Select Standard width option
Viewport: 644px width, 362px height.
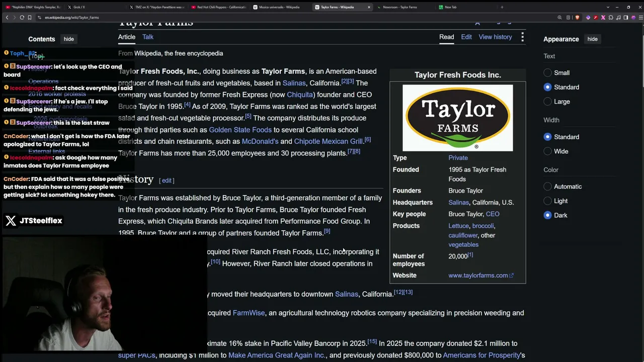coord(547,137)
